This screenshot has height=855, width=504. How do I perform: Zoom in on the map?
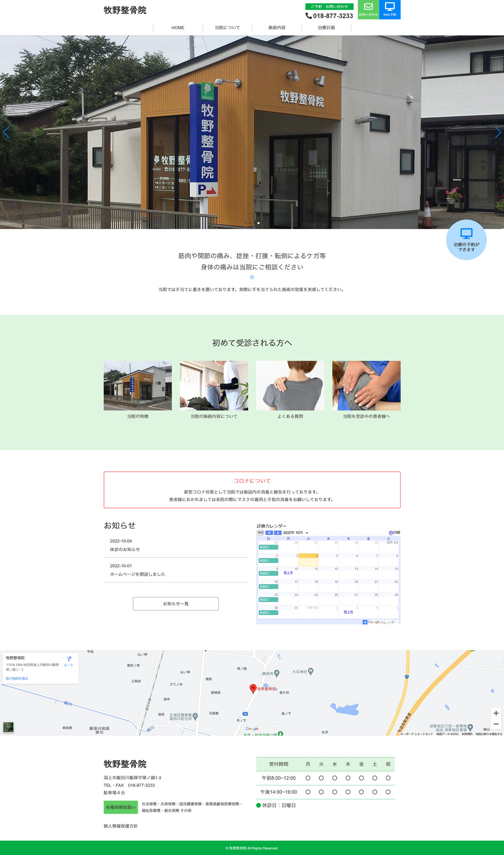(x=496, y=713)
